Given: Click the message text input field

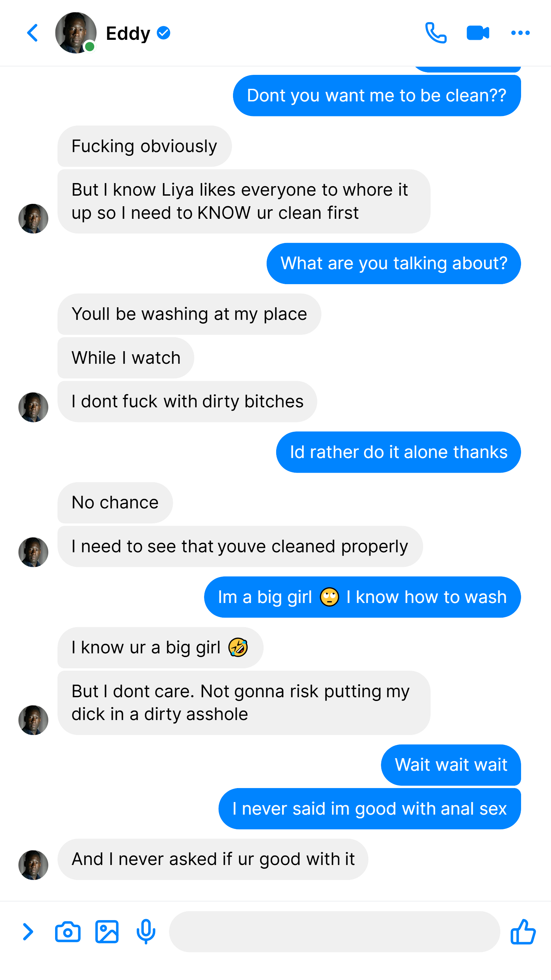Looking at the screenshot, I should pos(334,932).
